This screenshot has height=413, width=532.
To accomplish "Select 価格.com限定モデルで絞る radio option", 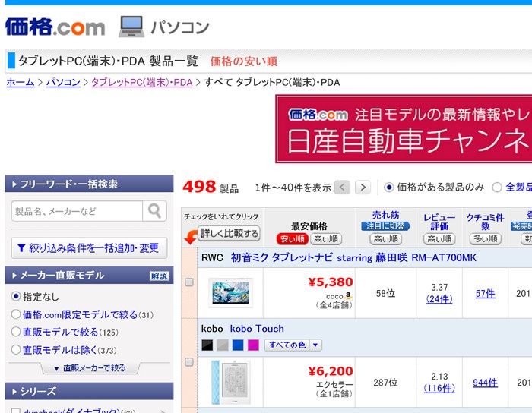I will pos(16,314).
